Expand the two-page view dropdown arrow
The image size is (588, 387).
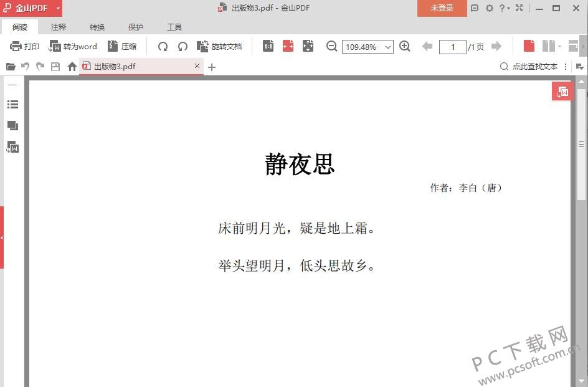559,46
